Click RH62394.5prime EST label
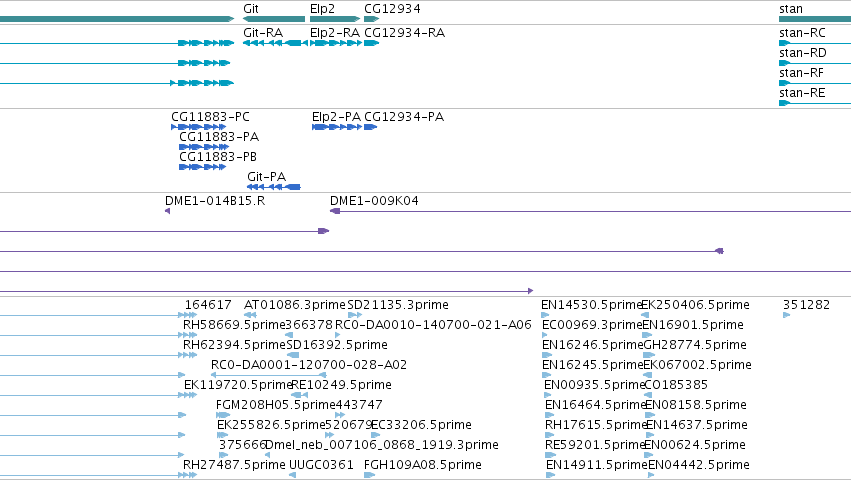Image resolution: width=851 pixels, height=480 pixels. (x=234, y=345)
